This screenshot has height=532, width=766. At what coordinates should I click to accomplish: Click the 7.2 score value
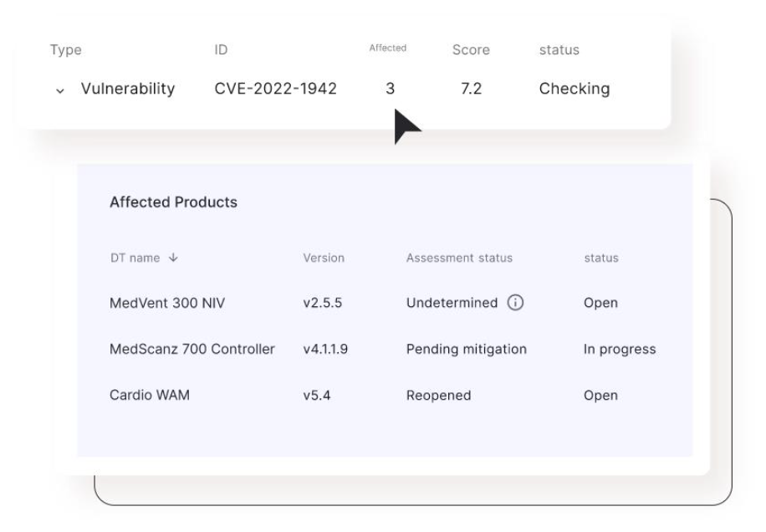(x=471, y=89)
